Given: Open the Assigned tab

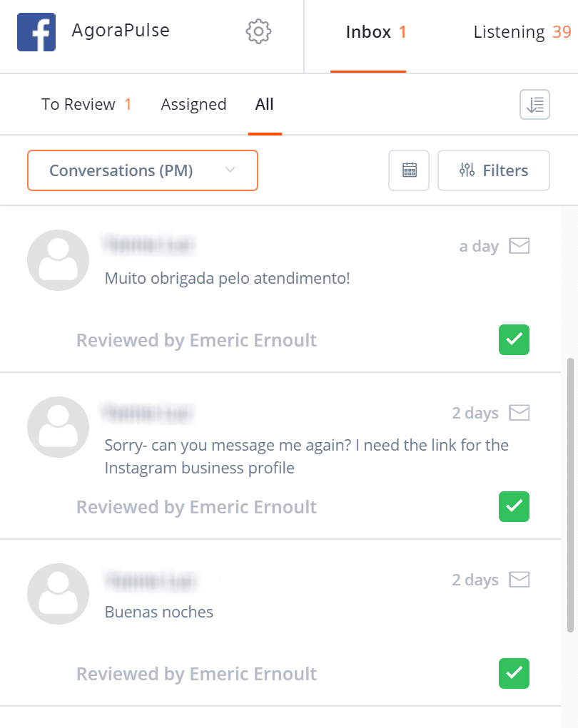Looking at the screenshot, I should pos(193,105).
